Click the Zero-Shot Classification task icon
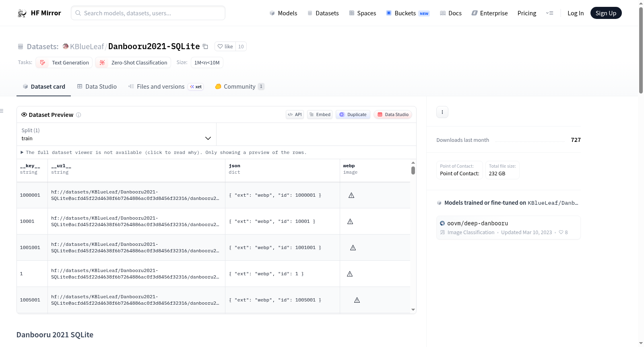The height and width of the screenshot is (347, 644). (102, 62)
